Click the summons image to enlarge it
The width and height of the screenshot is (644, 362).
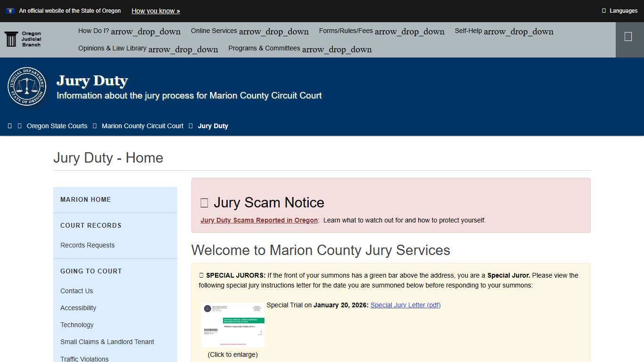[x=232, y=324]
